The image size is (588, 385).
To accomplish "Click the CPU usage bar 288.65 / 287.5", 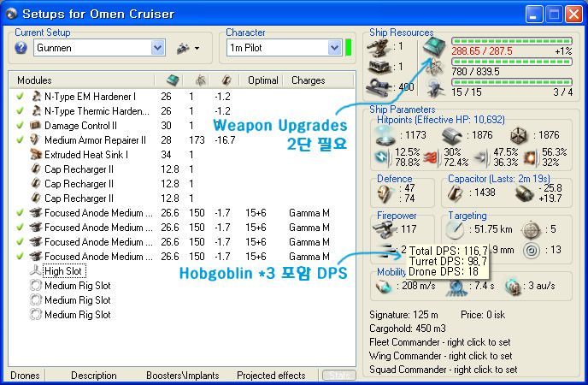I will tap(512, 41).
